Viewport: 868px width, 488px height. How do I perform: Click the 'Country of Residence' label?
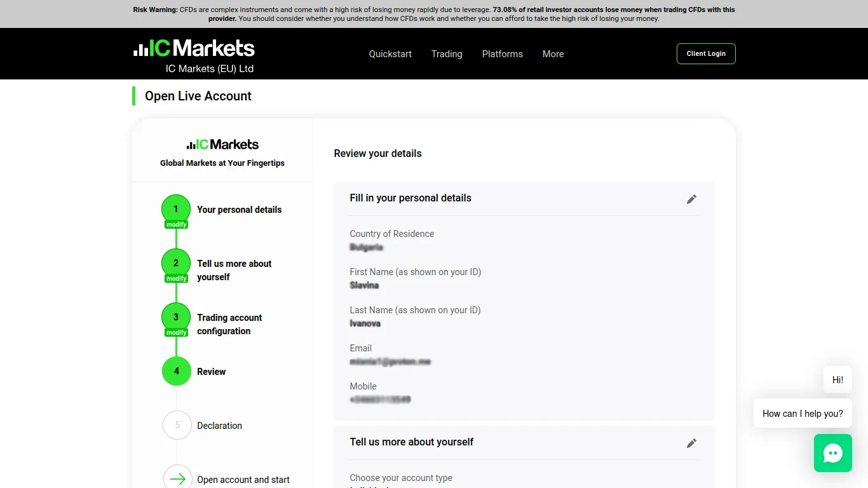coord(391,234)
